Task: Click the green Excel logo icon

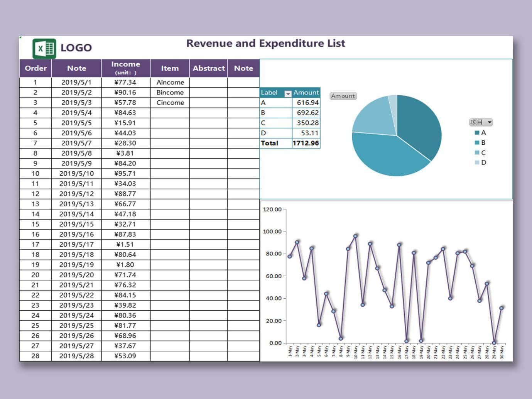Action: point(44,49)
